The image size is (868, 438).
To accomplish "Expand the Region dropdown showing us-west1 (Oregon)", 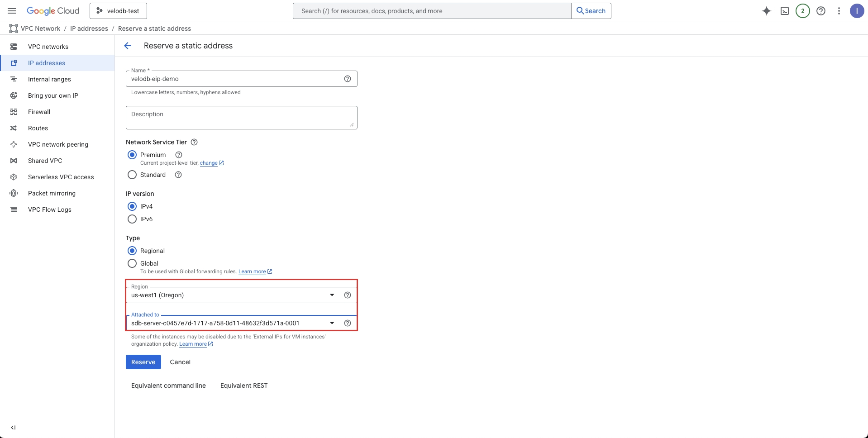I will pos(233,295).
